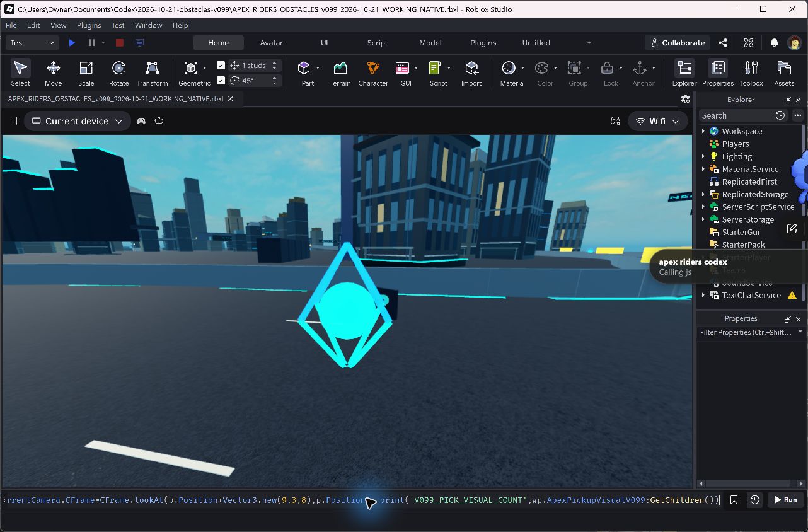Run the command bar script

[x=786, y=500]
